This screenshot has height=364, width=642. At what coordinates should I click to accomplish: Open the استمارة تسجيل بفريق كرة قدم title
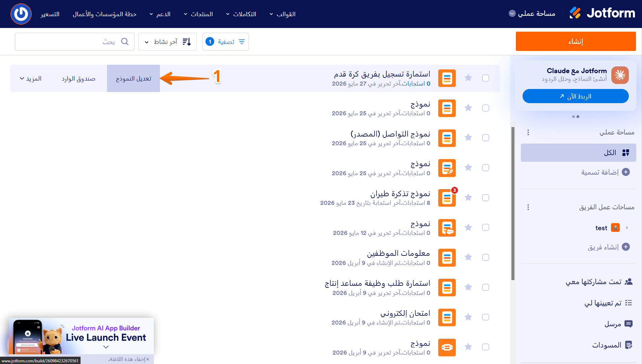(x=382, y=74)
